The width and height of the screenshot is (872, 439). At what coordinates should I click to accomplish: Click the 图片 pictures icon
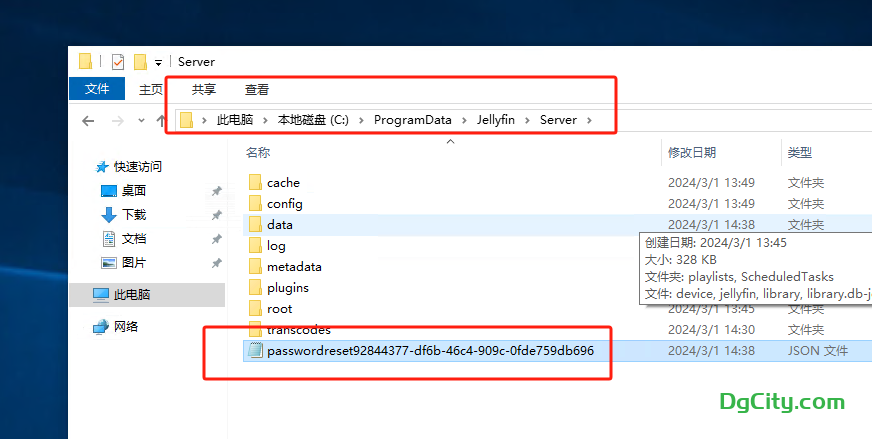pos(108,263)
